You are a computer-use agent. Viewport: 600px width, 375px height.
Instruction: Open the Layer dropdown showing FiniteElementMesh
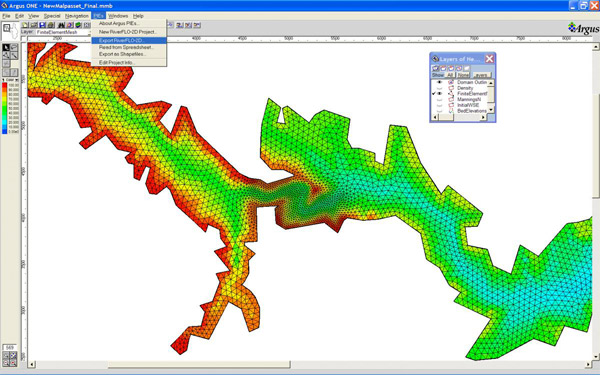coord(63,32)
